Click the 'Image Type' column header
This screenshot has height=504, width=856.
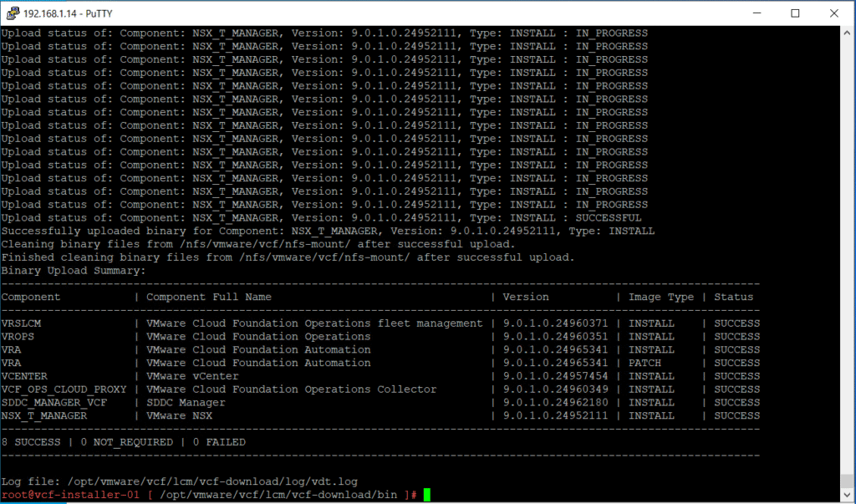point(661,297)
